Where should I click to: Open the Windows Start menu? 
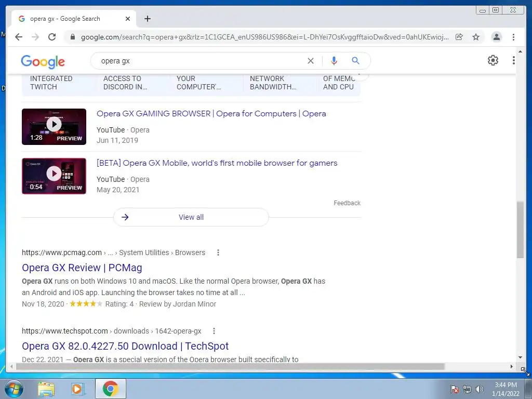[14, 389]
